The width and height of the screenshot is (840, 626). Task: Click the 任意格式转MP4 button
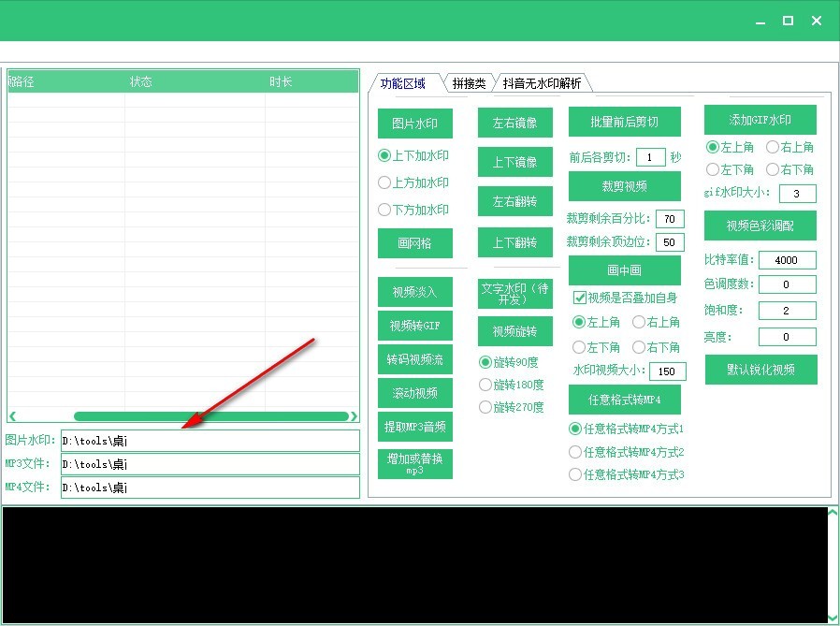coord(625,400)
